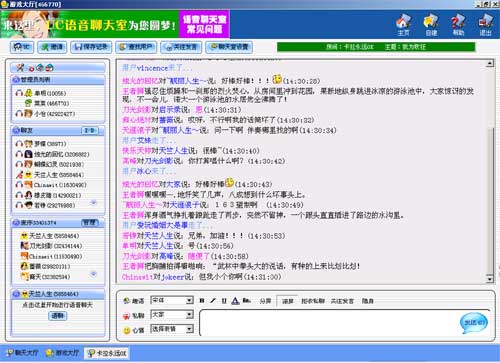Switch to the 聊天大厅 bottom tab
500x363 pixels.
(23, 353)
